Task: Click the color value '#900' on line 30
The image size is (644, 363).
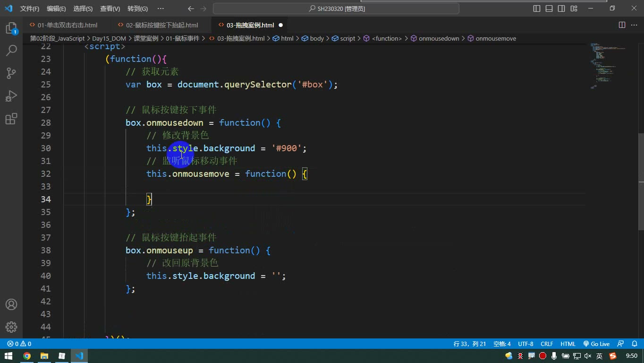Action: pos(287,148)
